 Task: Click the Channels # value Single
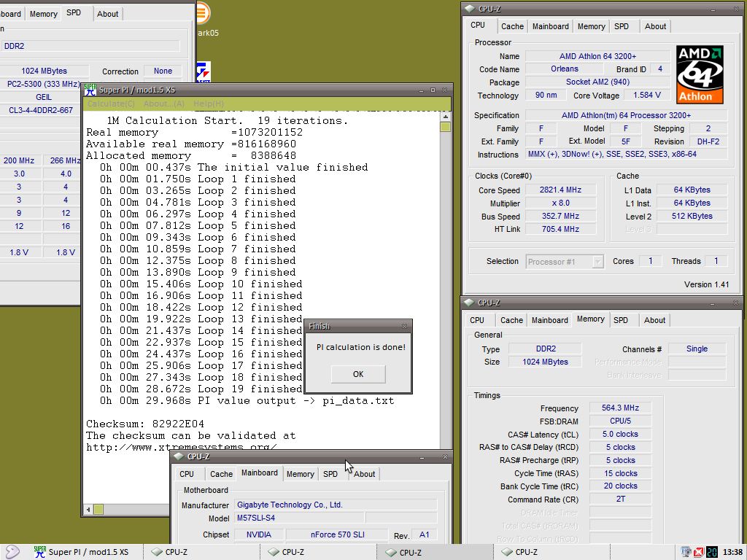[697, 349]
